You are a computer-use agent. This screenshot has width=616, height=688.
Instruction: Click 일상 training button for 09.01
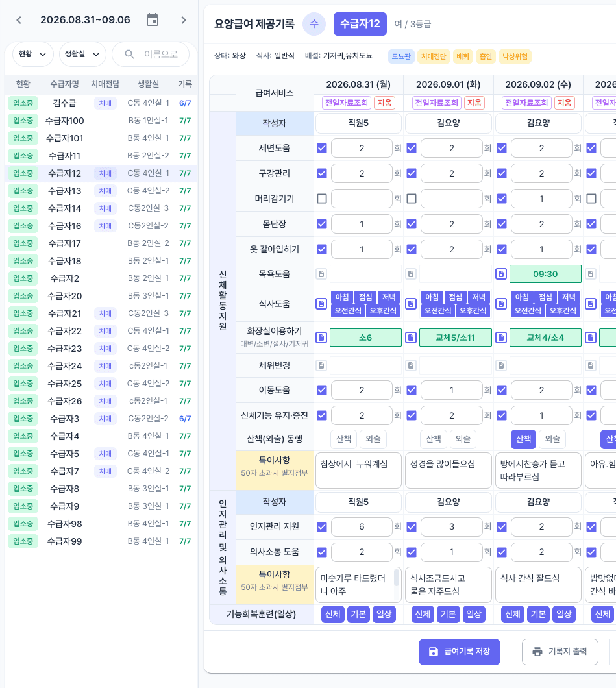(474, 614)
